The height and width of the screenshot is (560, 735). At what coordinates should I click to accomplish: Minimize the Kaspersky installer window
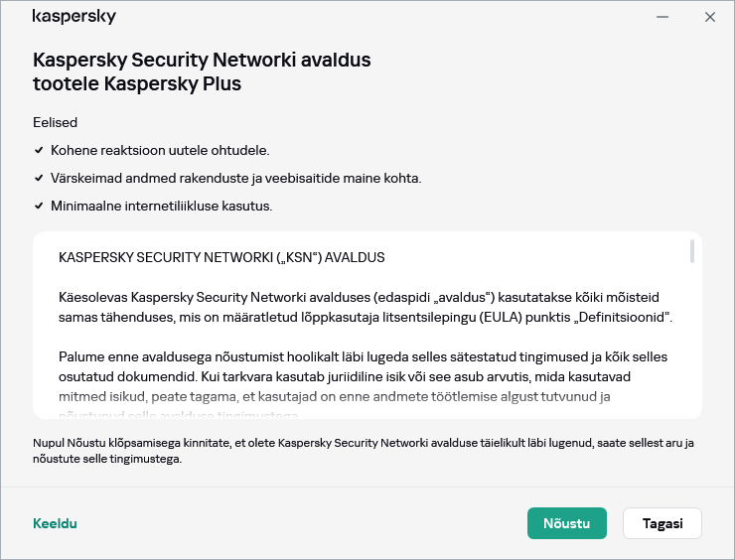(x=663, y=17)
